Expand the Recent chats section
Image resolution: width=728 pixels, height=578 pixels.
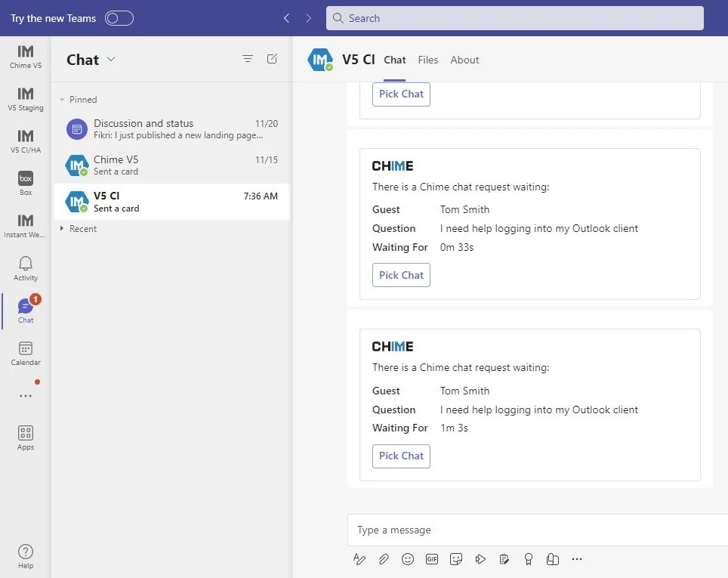point(63,228)
